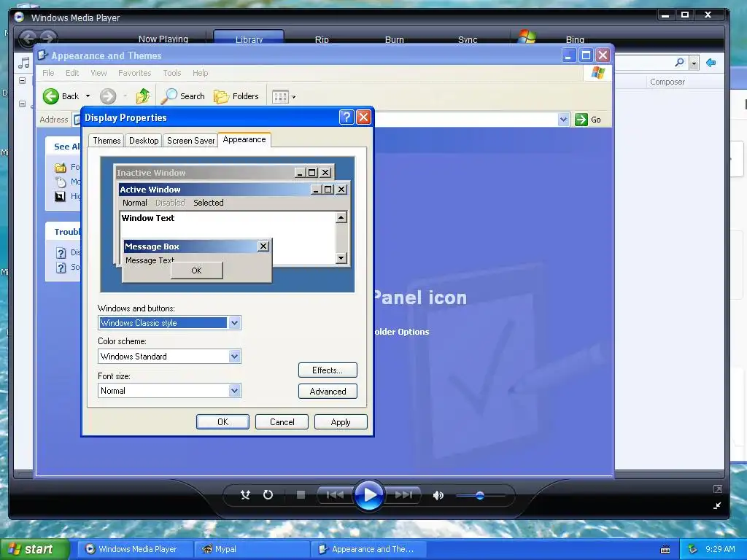Select the Appearance tab
Viewport: 747px width, 560px height.
[x=244, y=139]
